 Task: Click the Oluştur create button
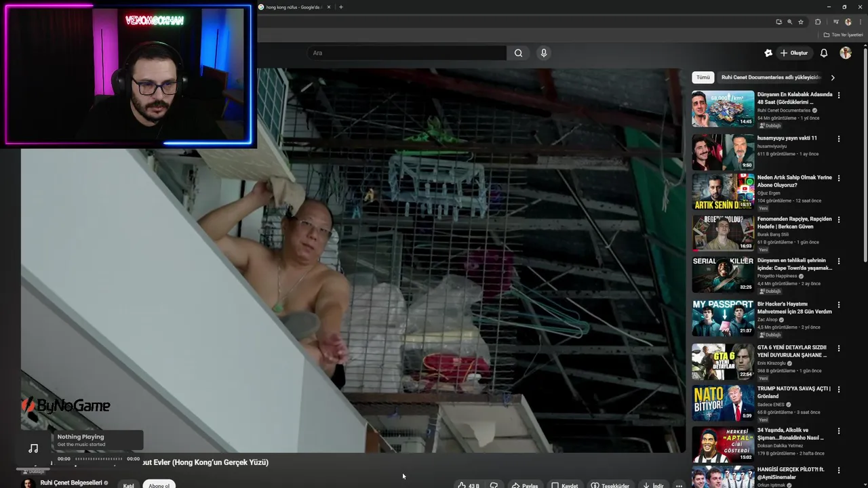[793, 53]
